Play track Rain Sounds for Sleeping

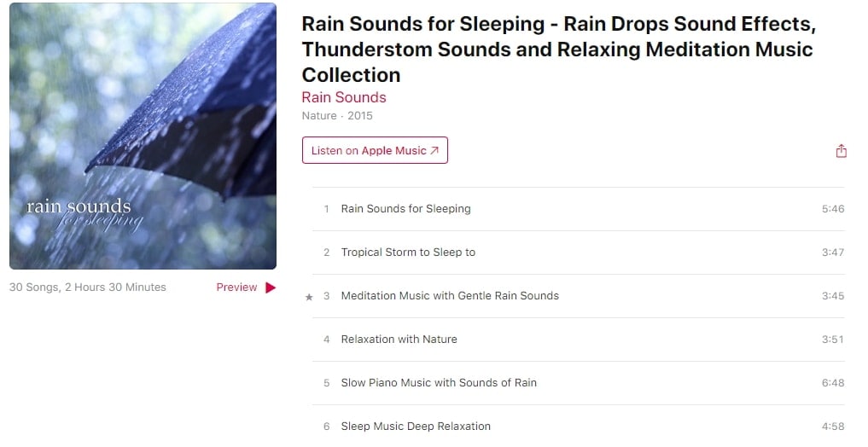[x=405, y=209]
